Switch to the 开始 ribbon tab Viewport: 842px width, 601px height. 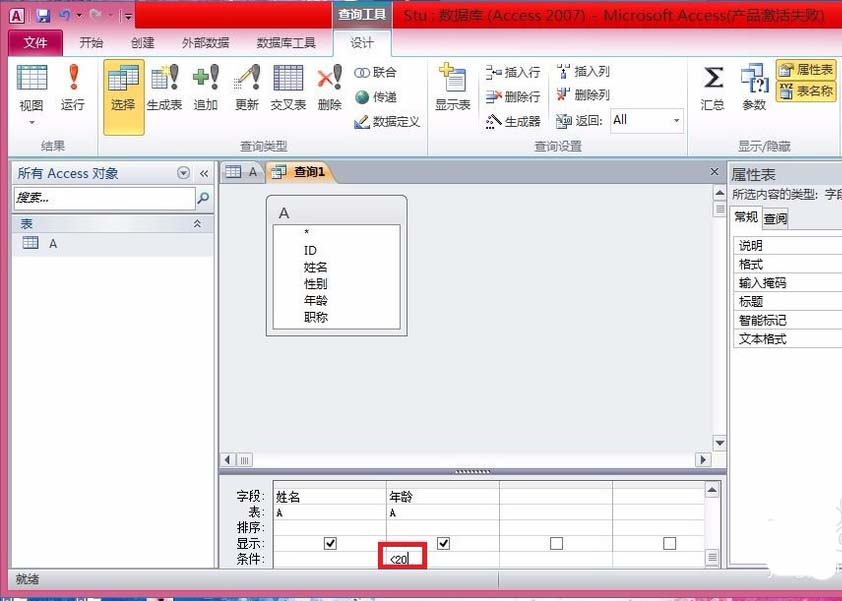click(91, 42)
